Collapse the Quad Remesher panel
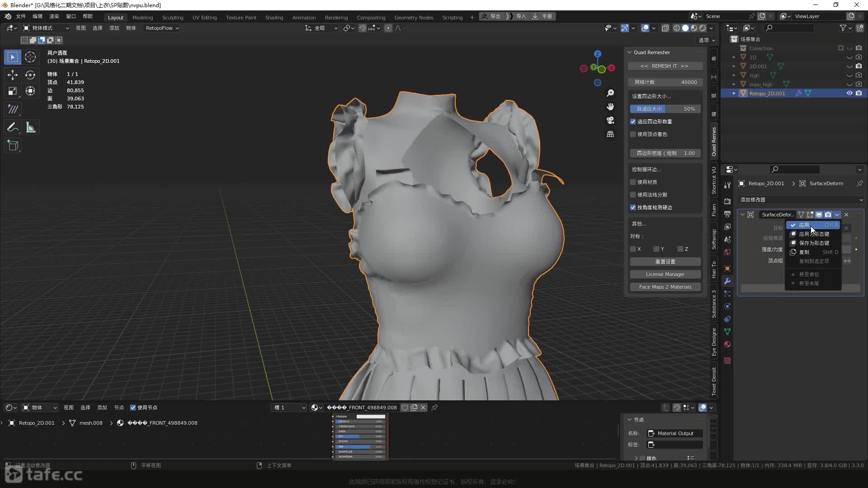This screenshot has height=488, width=868. pyautogui.click(x=629, y=52)
